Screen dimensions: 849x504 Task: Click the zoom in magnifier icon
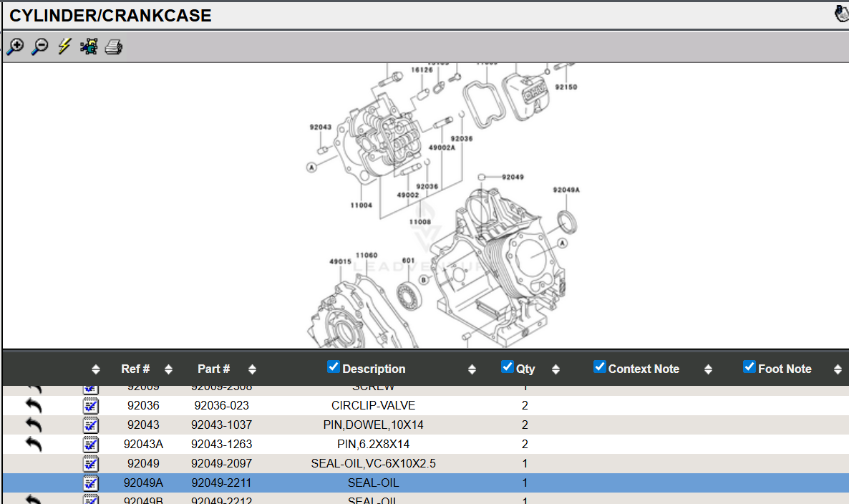15,47
